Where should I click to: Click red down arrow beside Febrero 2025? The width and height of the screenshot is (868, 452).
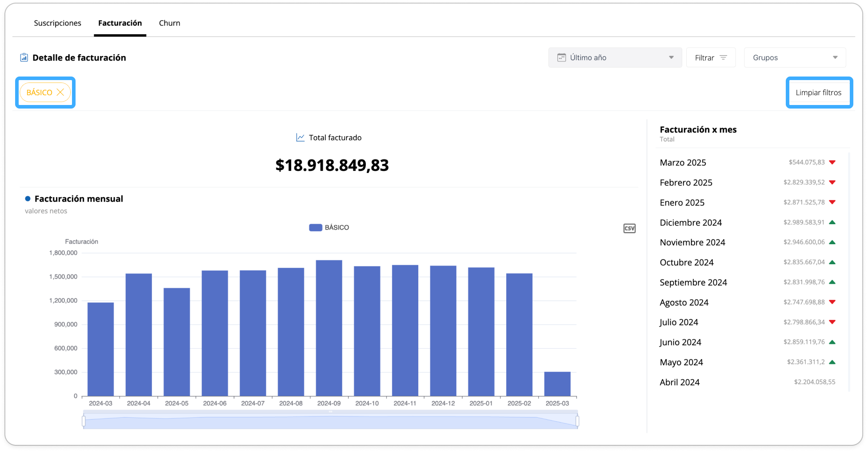pos(832,182)
